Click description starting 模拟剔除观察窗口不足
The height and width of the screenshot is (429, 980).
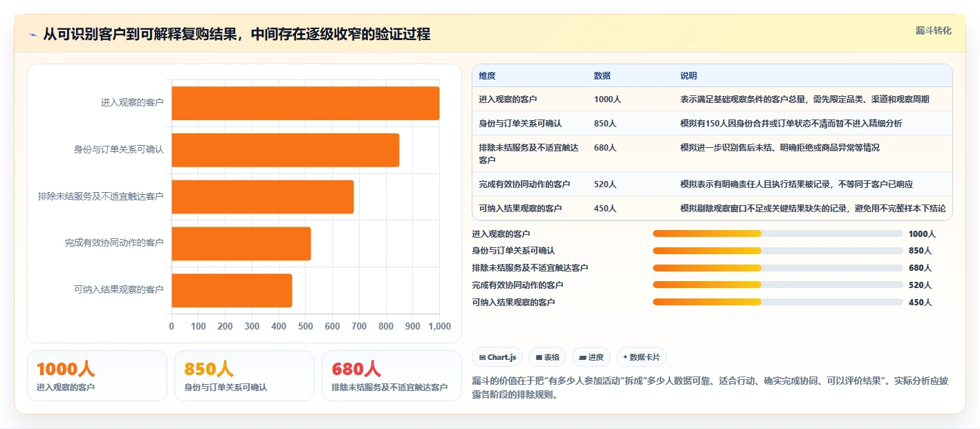pyautogui.click(x=813, y=208)
